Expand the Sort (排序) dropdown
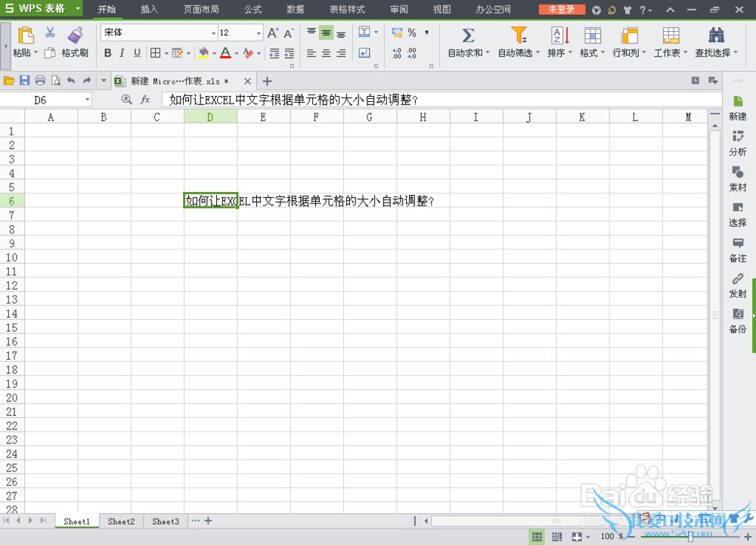This screenshot has width=756, height=545. coord(559,53)
